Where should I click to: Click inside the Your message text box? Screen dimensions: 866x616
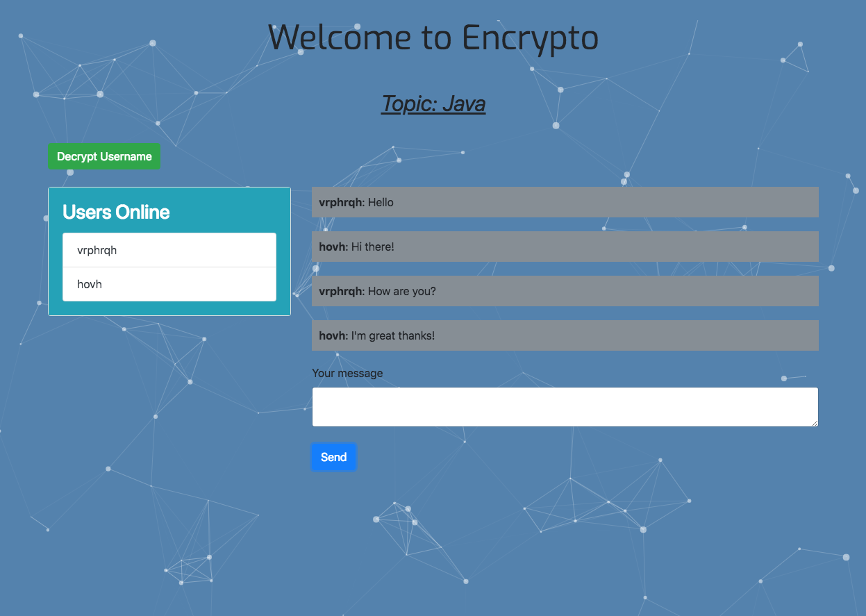click(x=565, y=406)
